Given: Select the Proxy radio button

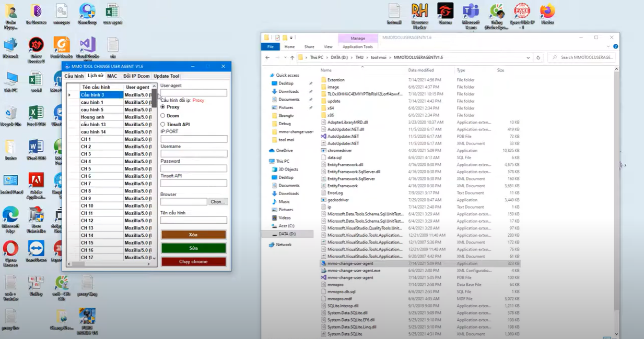Looking at the screenshot, I should [x=163, y=107].
